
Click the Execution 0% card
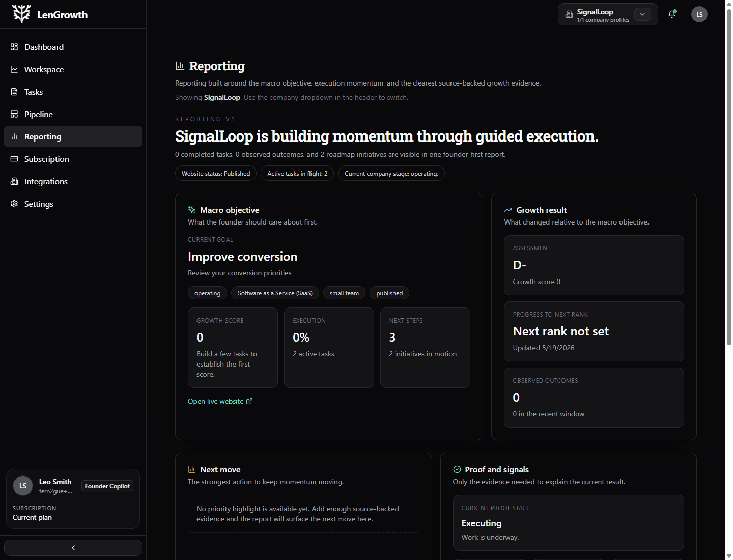pyautogui.click(x=329, y=348)
